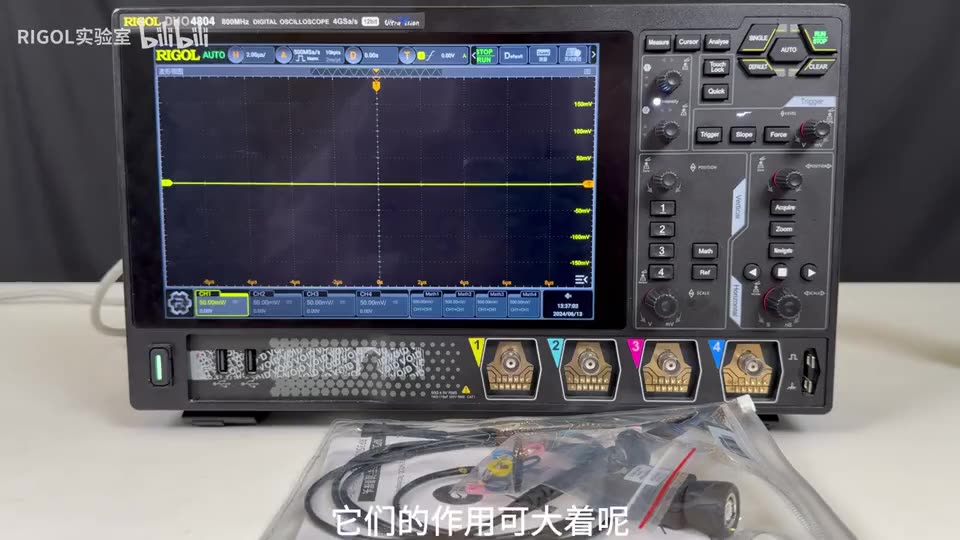Open the Math1 label

pos(432,294)
